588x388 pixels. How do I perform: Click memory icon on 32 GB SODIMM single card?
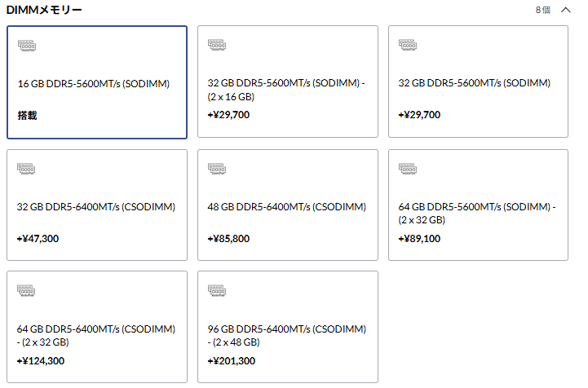(x=408, y=46)
